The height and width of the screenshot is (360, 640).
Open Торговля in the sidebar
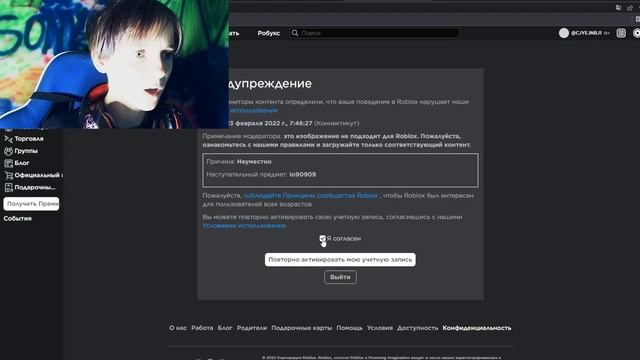(x=29, y=139)
